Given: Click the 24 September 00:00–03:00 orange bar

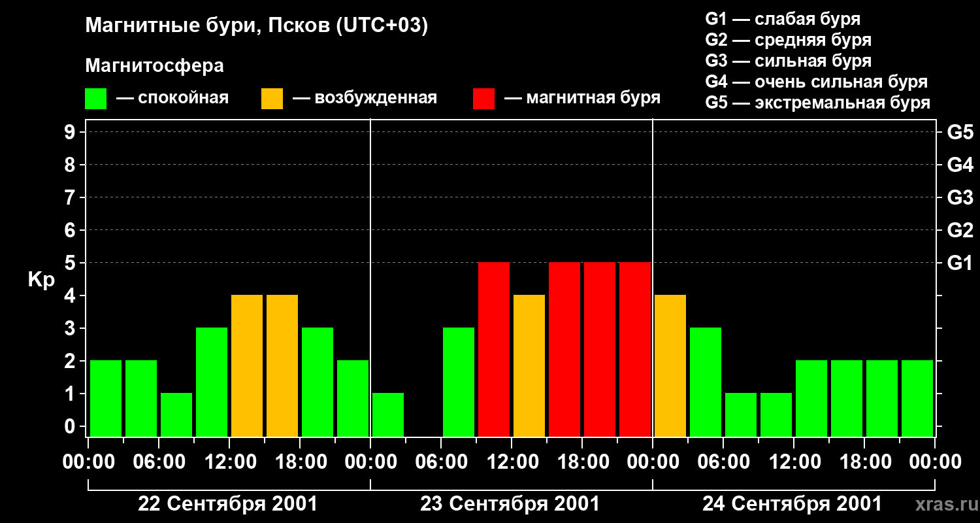Looking at the screenshot, I should 670,365.
